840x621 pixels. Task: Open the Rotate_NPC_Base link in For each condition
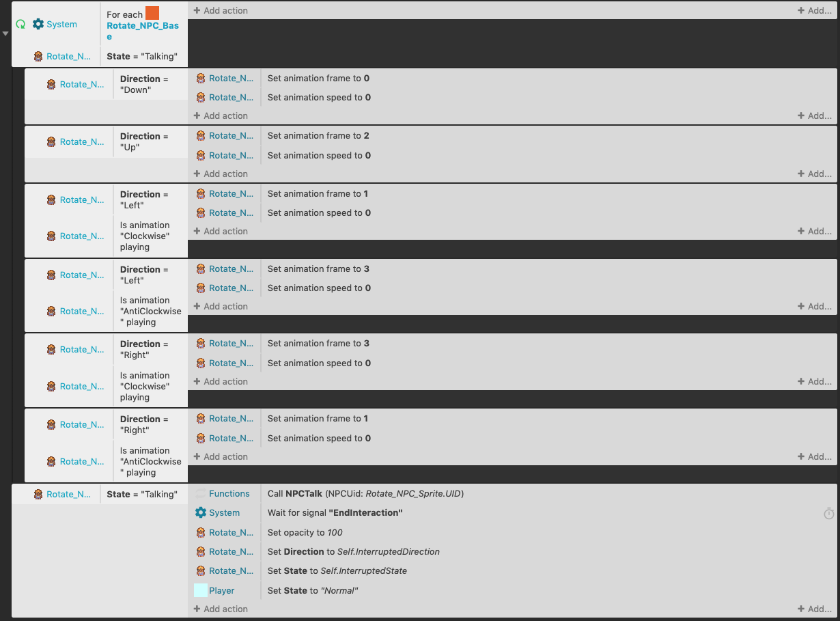click(142, 31)
